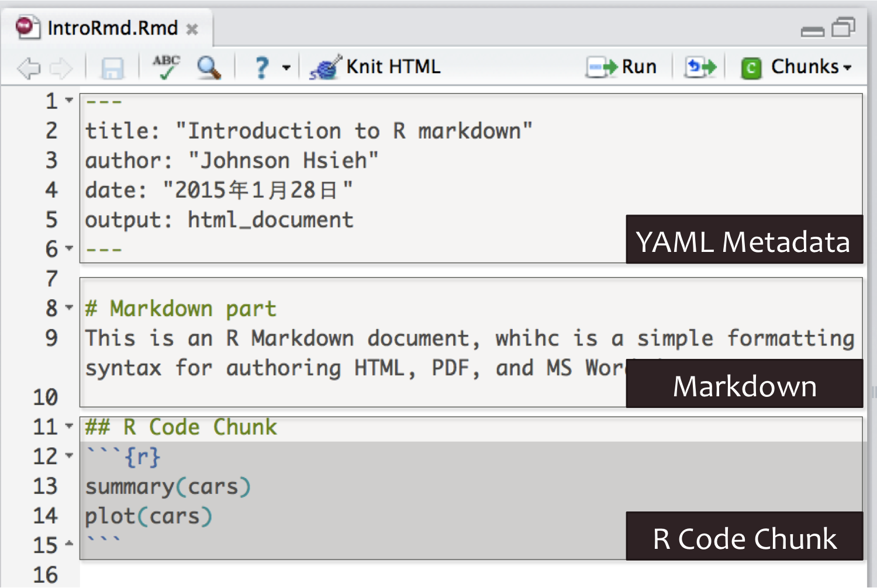Close the IntroRmd.Rmd tab
This screenshot has width=877, height=588.
tap(192, 29)
